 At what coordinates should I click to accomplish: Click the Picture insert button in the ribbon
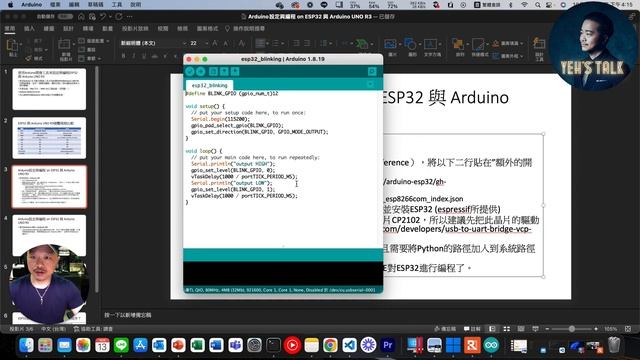(x=391, y=47)
